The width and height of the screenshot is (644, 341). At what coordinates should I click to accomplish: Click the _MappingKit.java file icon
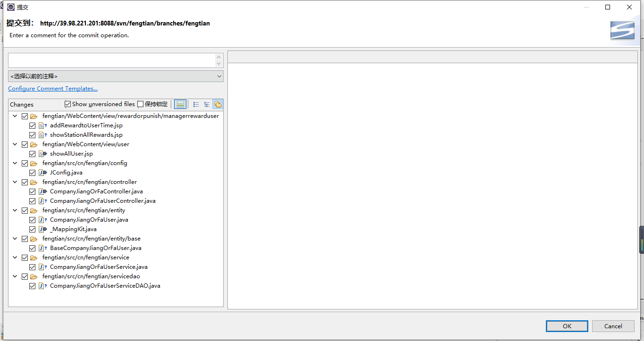(42, 229)
